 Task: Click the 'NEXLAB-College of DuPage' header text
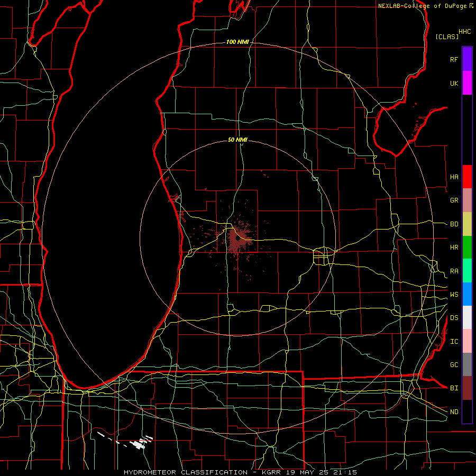pos(423,6)
